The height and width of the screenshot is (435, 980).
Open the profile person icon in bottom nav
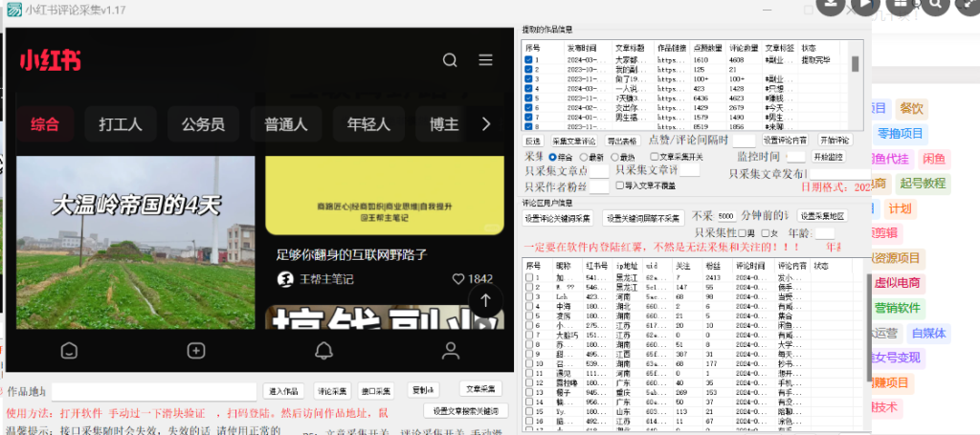pos(451,351)
